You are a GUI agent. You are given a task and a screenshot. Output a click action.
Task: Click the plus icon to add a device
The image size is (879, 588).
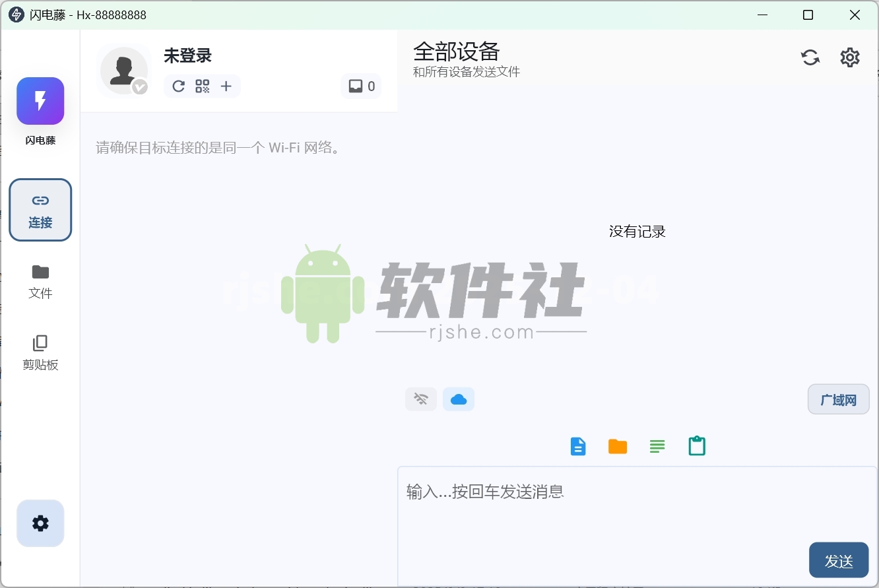pos(226,86)
